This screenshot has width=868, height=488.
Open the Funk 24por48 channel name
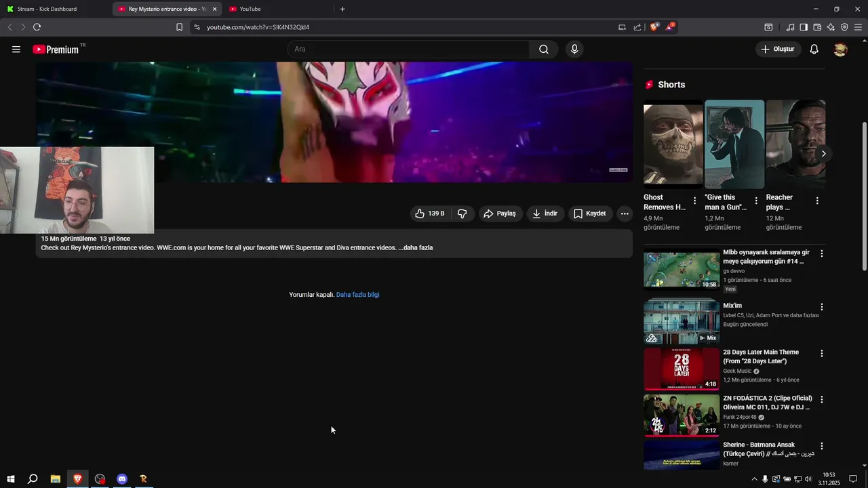739,418
